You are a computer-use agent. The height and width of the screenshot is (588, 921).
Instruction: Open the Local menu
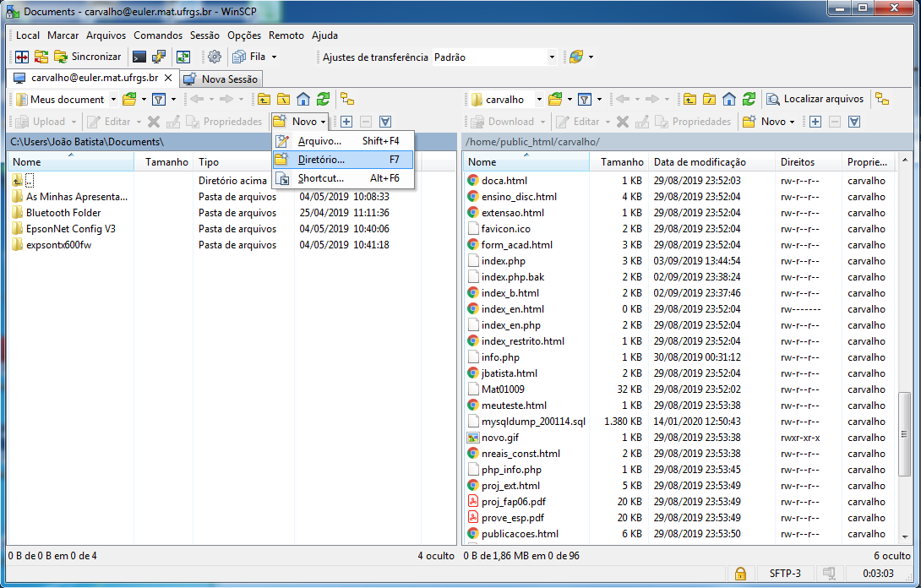tap(28, 35)
